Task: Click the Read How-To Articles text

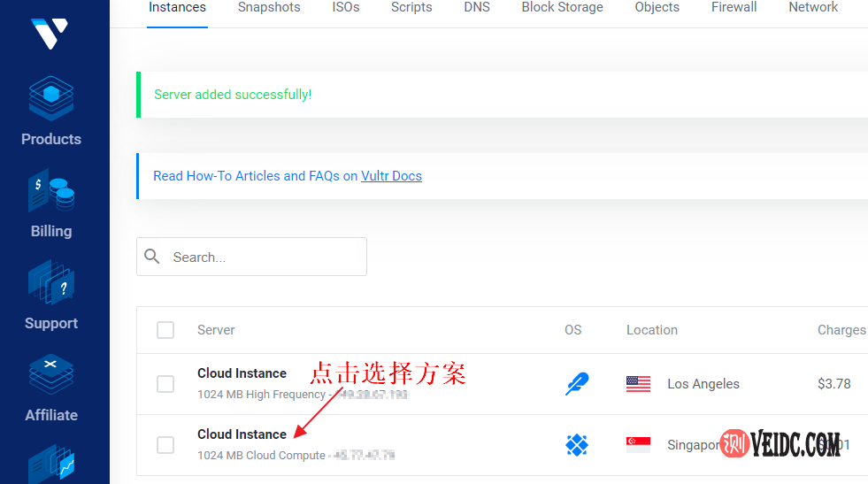Action: tap(255, 176)
